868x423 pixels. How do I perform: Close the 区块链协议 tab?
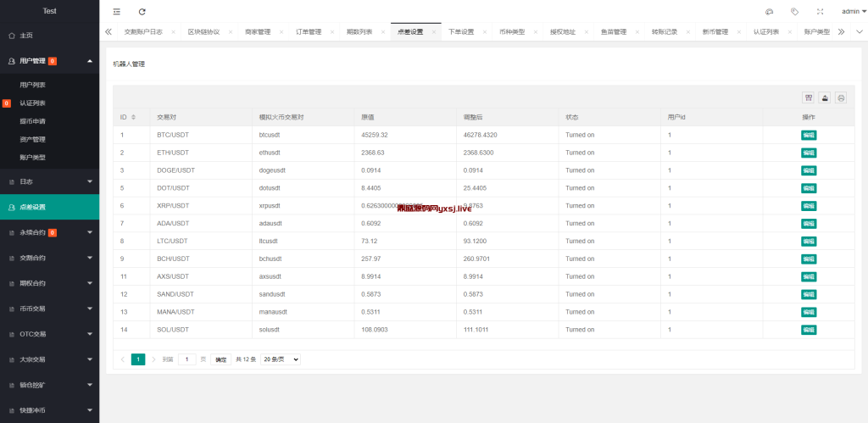pos(231,32)
